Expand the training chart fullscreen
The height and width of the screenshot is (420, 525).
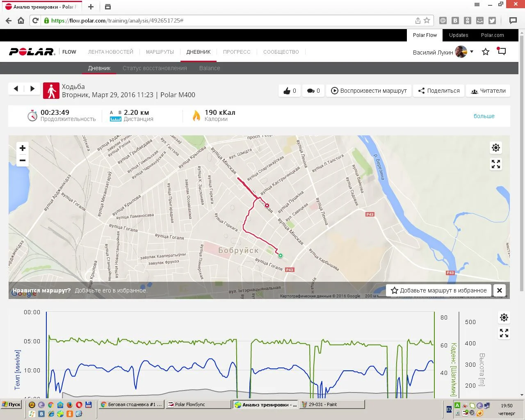point(504,333)
